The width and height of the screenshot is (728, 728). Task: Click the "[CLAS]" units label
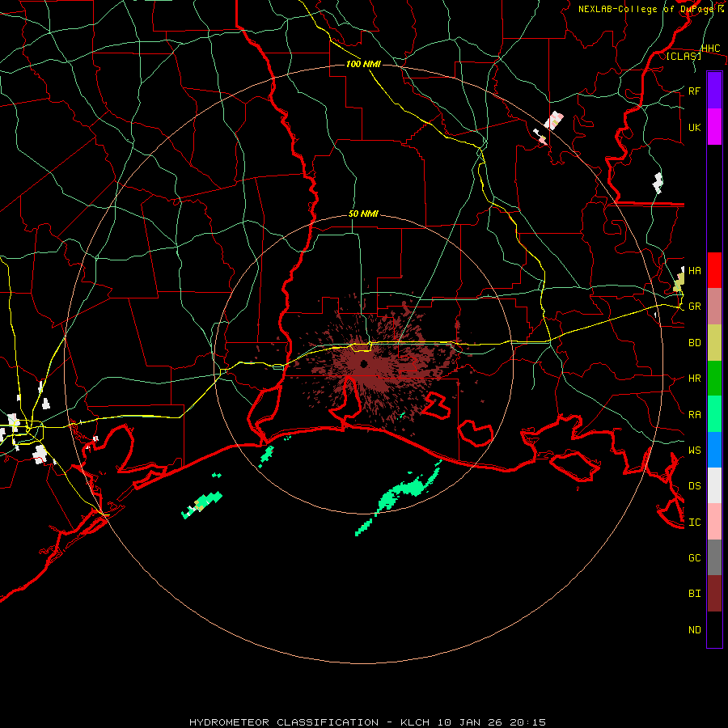[684, 57]
